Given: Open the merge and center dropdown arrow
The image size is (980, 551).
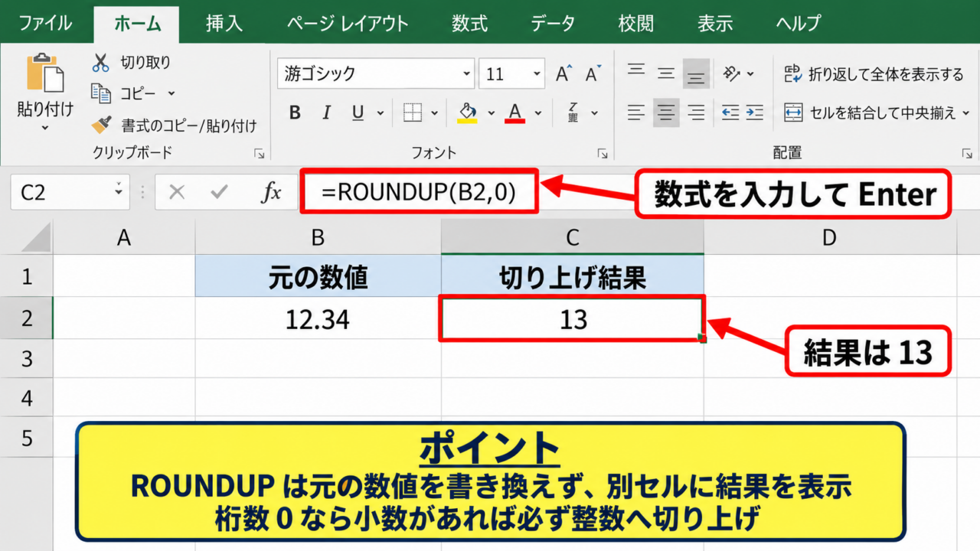Looking at the screenshot, I should pos(965,113).
